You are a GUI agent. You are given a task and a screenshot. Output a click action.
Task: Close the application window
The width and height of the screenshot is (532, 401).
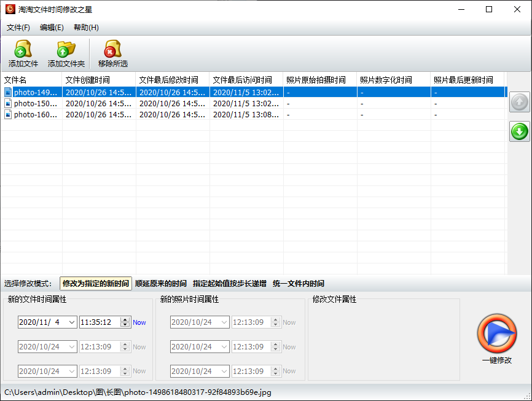517,9
